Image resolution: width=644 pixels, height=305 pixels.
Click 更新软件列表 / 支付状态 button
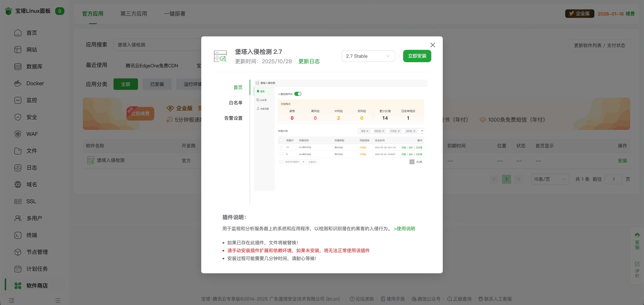pyautogui.click(x=599, y=46)
